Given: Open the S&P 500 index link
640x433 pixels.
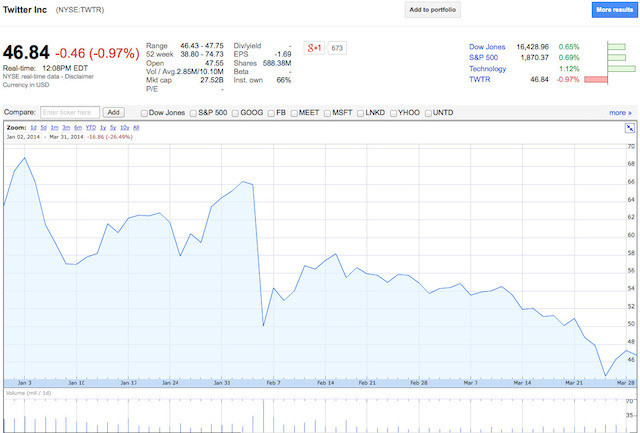Looking at the screenshot, I should click(x=483, y=58).
